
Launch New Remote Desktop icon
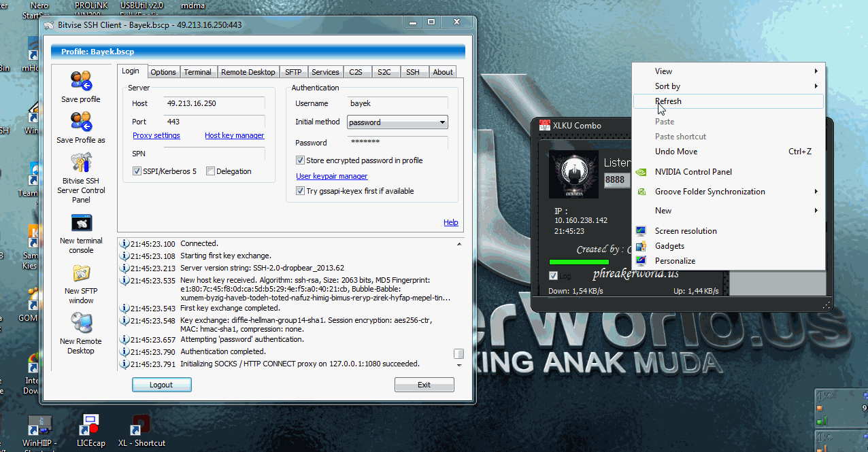(81, 323)
